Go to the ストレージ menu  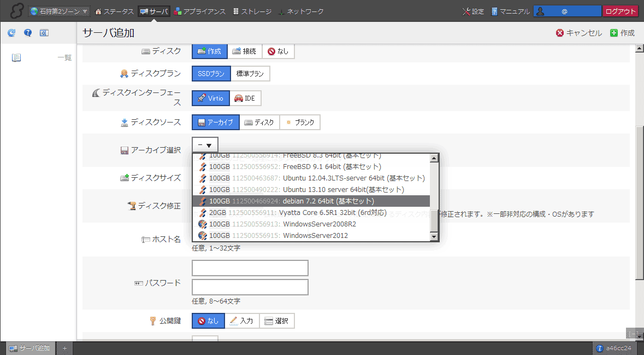(x=251, y=11)
